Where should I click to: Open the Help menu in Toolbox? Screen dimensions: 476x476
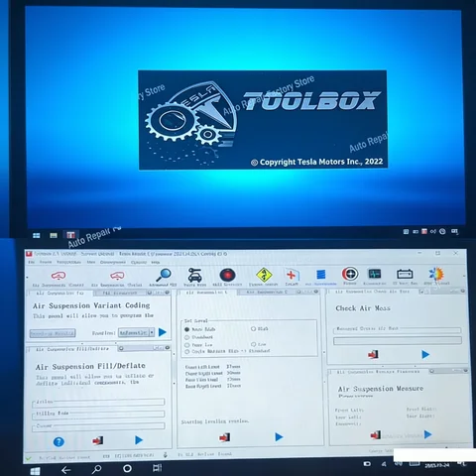click(x=156, y=262)
